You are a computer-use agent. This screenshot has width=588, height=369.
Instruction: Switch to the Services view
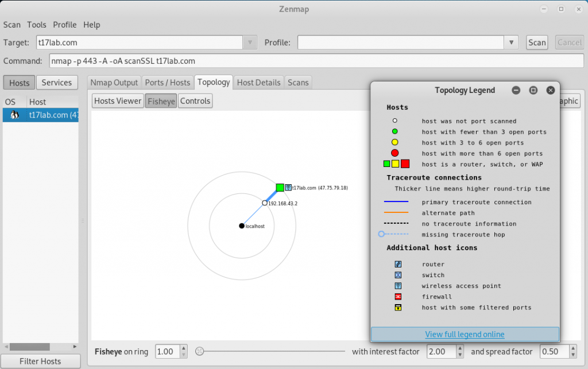point(57,82)
